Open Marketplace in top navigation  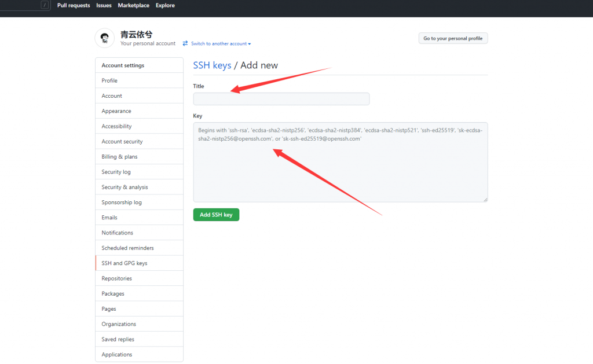point(134,5)
